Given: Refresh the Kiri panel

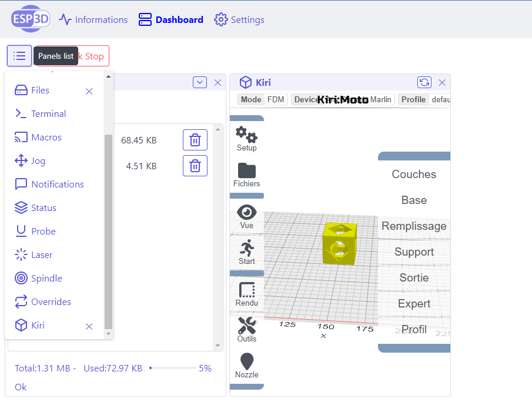Looking at the screenshot, I should [424, 83].
